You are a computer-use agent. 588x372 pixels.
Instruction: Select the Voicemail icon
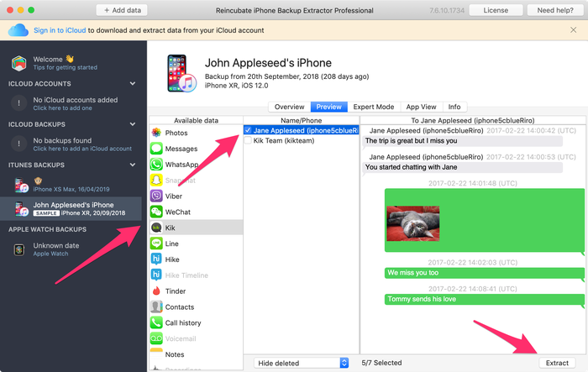(x=156, y=338)
